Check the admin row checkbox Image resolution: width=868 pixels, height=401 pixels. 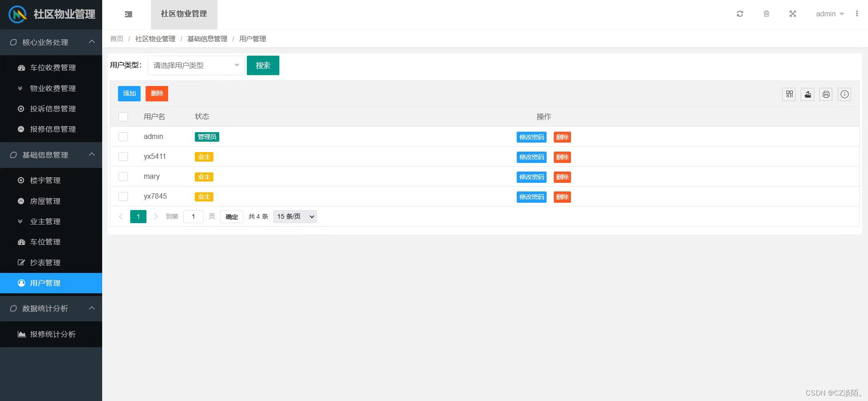coord(123,137)
